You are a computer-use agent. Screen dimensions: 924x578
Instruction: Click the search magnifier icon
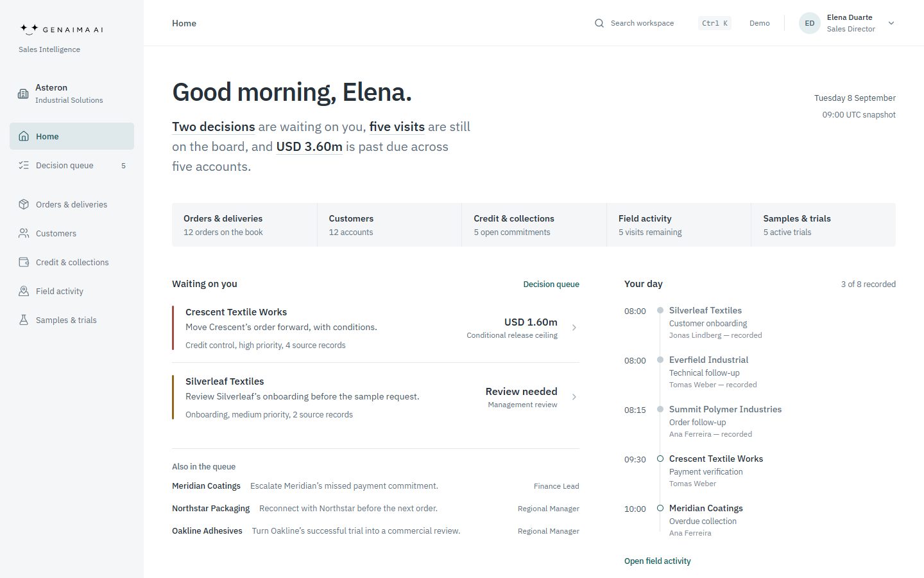click(599, 23)
